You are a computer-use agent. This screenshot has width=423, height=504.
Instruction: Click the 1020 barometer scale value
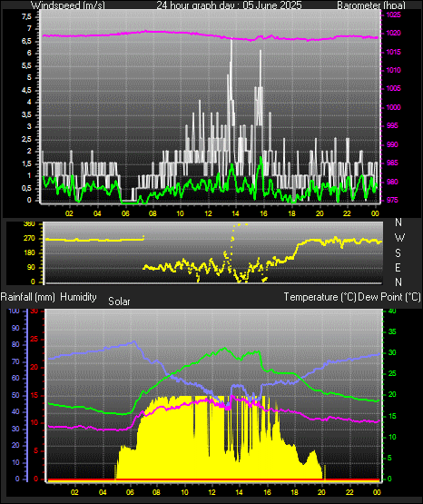coord(393,33)
